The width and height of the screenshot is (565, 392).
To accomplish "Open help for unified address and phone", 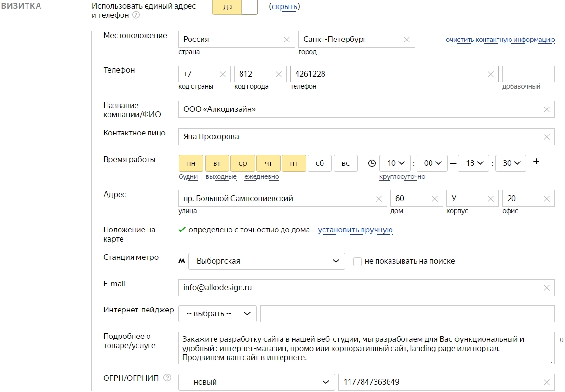I will click(136, 15).
